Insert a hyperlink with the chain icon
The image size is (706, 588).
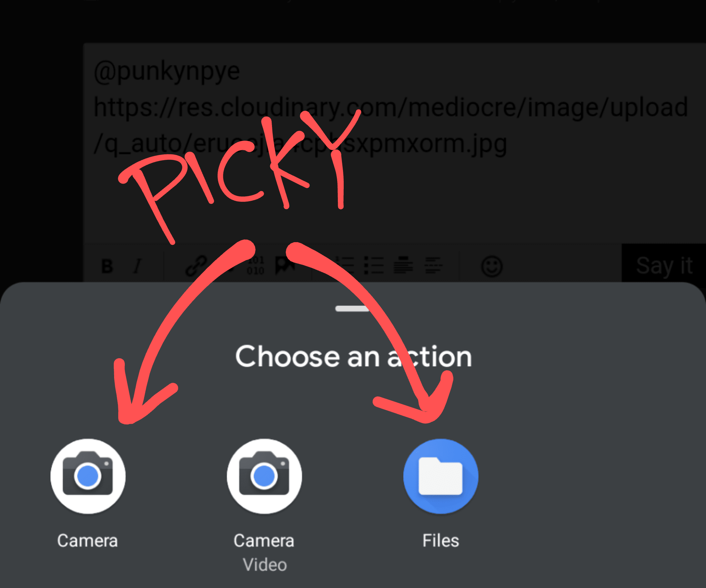pyautogui.click(x=196, y=266)
